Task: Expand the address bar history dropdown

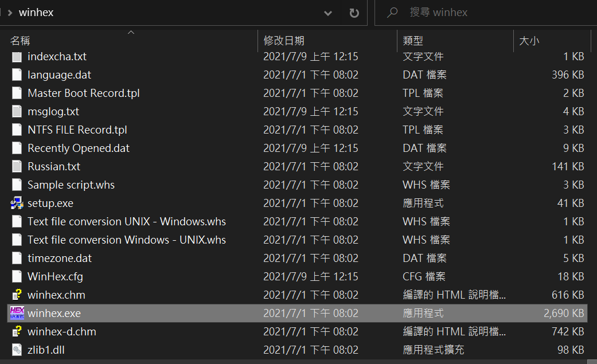Action: coord(327,13)
